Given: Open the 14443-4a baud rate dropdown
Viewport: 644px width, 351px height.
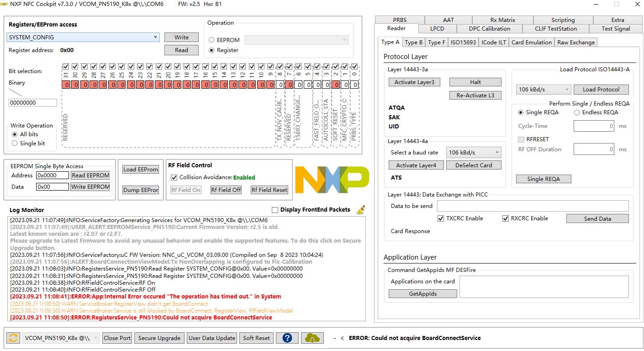Looking at the screenshot, I should point(474,152).
